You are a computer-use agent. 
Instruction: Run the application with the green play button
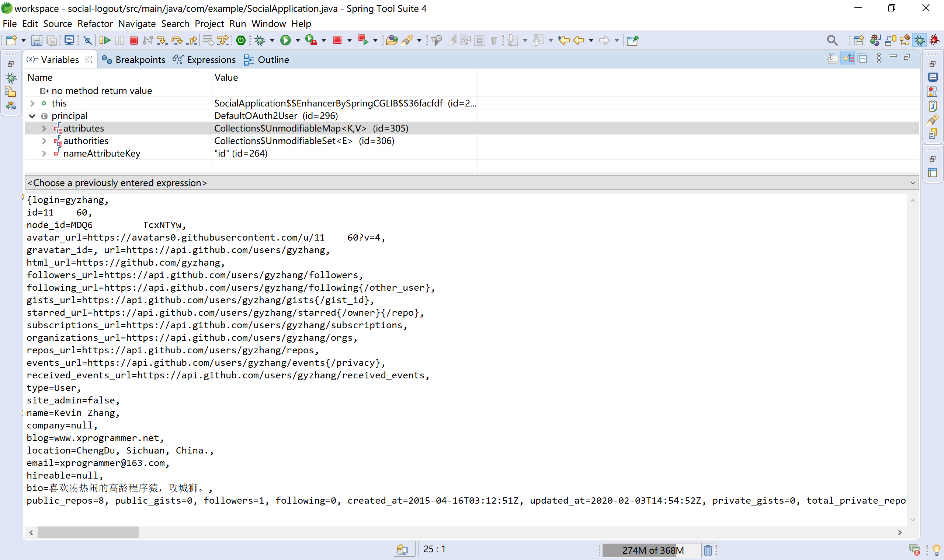tap(285, 41)
